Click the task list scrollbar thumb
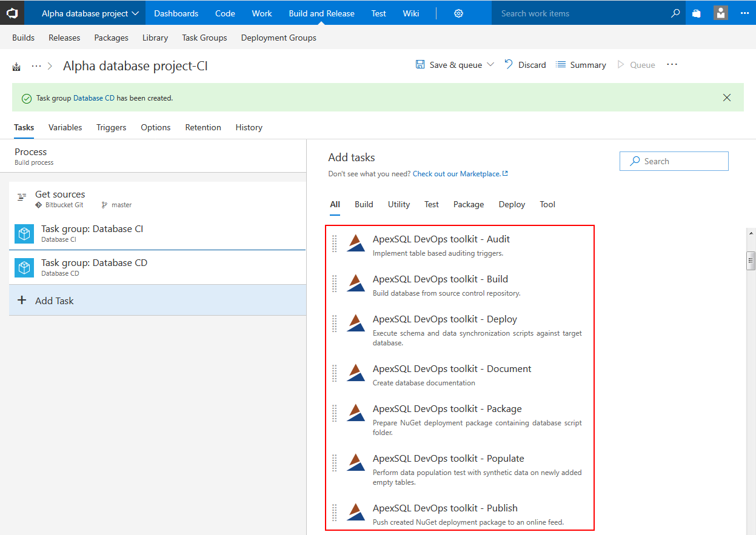The height and width of the screenshot is (535, 756). [751, 261]
